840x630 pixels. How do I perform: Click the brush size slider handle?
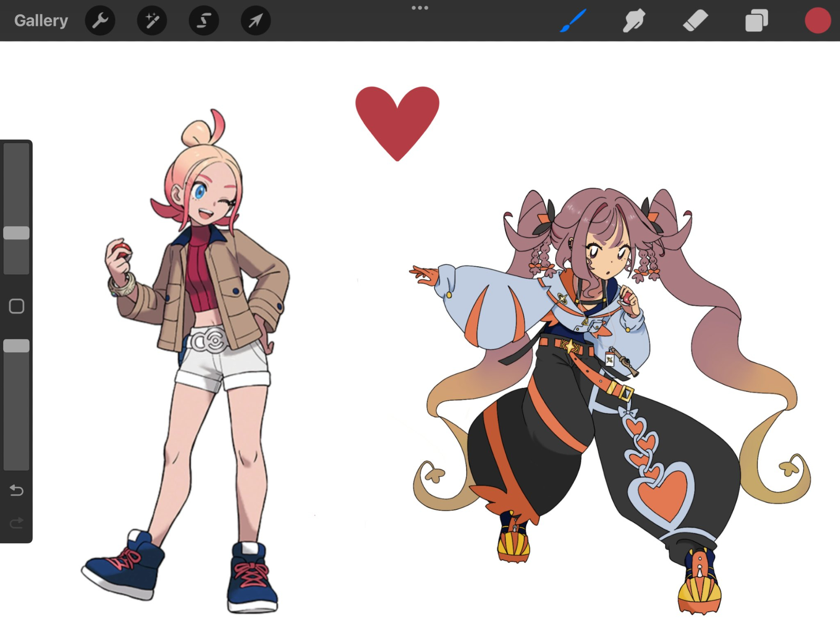point(16,233)
